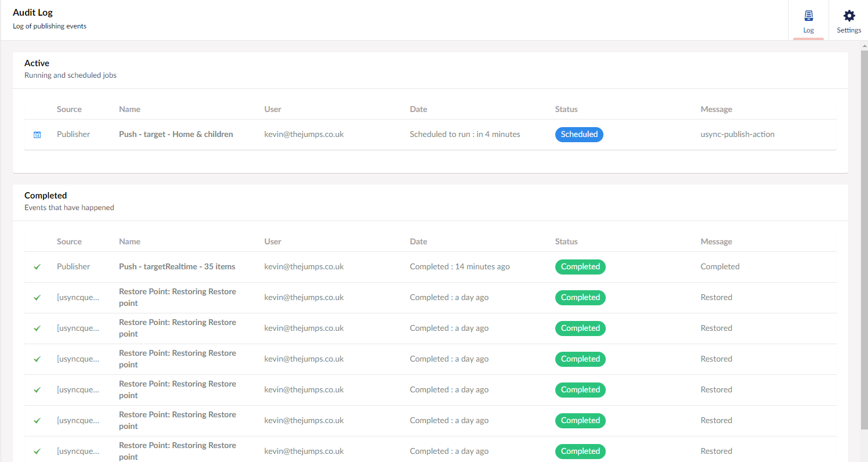Select kevin@thejumps.co.uk in the Active table
Image resolution: width=868 pixels, height=462 pixels.
tap(304, 134)
